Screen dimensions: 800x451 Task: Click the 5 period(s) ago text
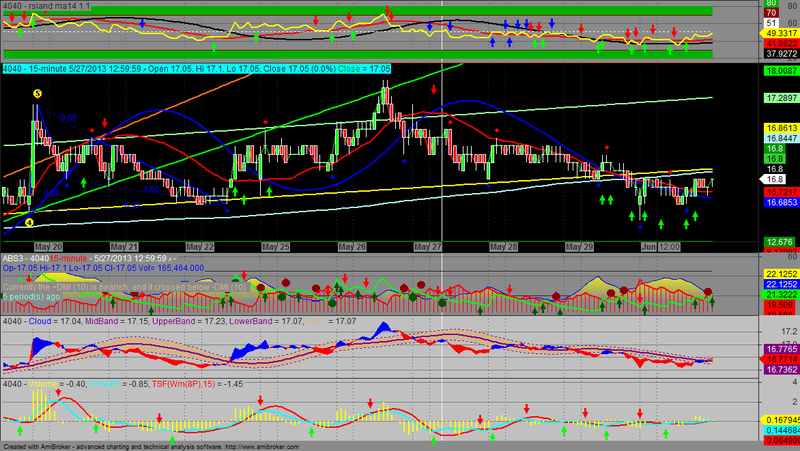(x=31, y=296)
